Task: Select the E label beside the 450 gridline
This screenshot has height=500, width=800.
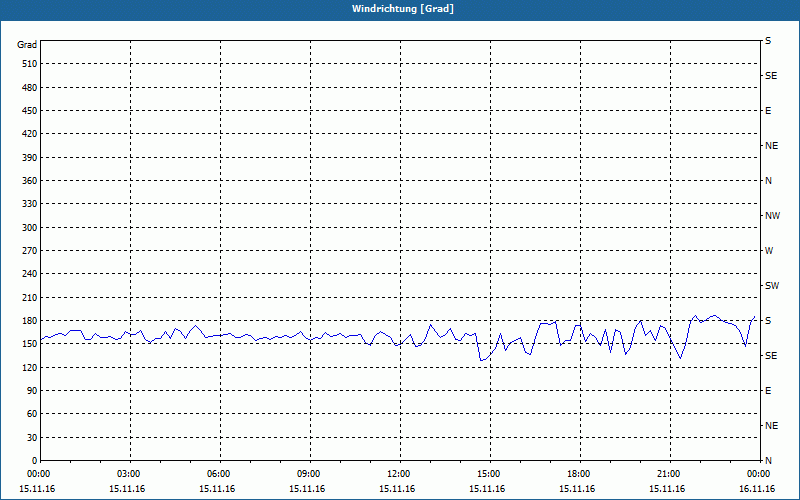Action: (x=768, y=111)
